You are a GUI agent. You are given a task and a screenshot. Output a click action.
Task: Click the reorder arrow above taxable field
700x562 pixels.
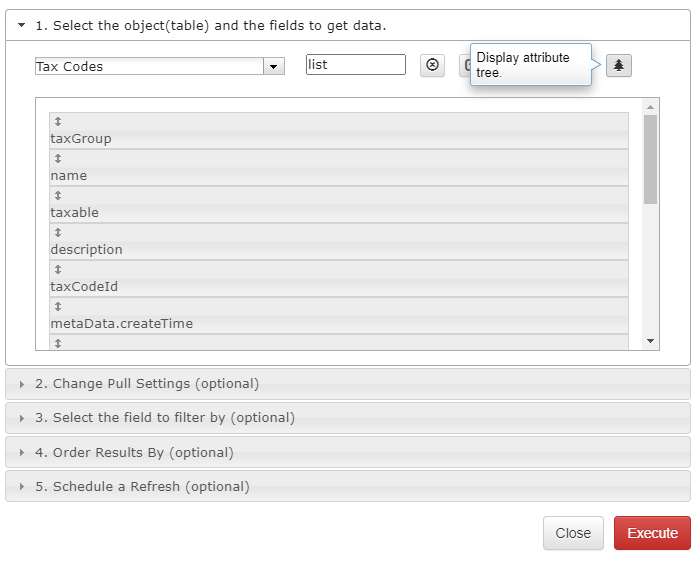(x=58, y=196)
